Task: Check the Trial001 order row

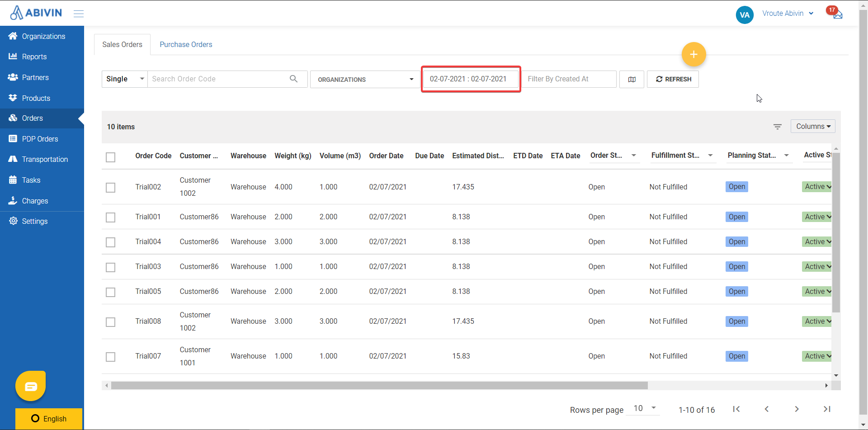Action: point(110,217)
